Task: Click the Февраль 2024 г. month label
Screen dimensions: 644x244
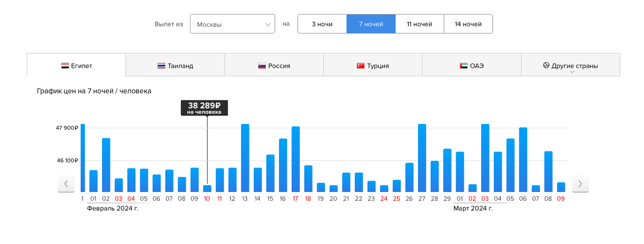Action: [x=113, y=208]
